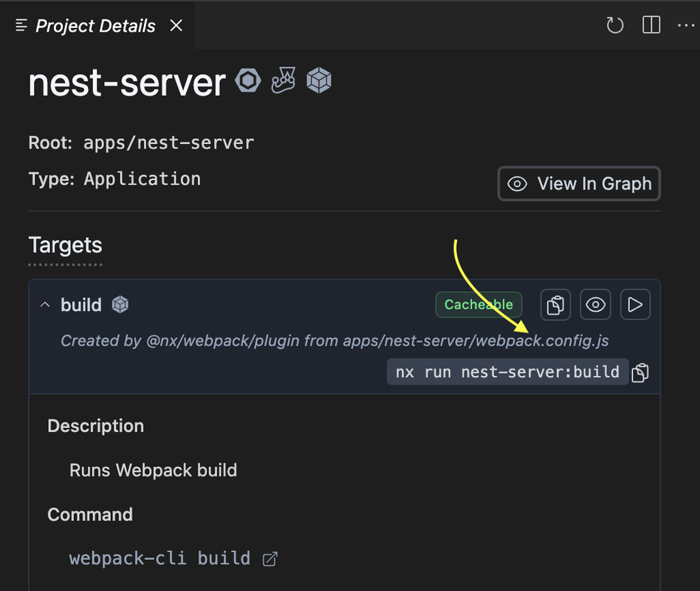Close the Project Details tab
Viewport: 700px width, 591px height.
tap(176, 25)
